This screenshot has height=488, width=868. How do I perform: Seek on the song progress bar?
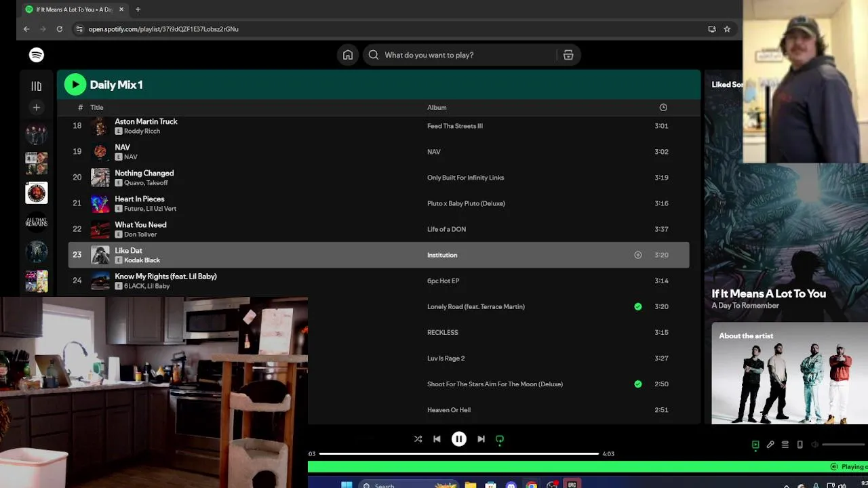pyautogui.click(x=459, y=453)
